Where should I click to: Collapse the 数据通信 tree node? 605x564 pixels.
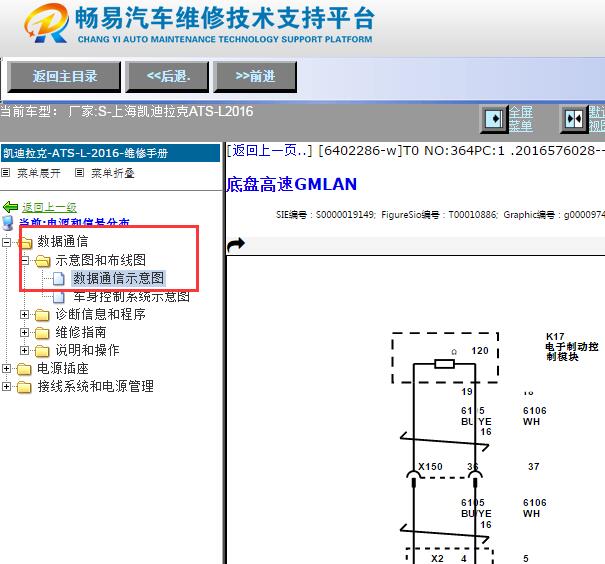tap(6, 242)
